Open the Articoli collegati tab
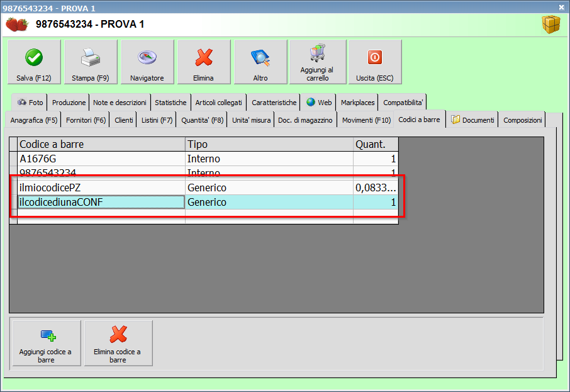This screenshot has width=570, height=392. point(218,103)
